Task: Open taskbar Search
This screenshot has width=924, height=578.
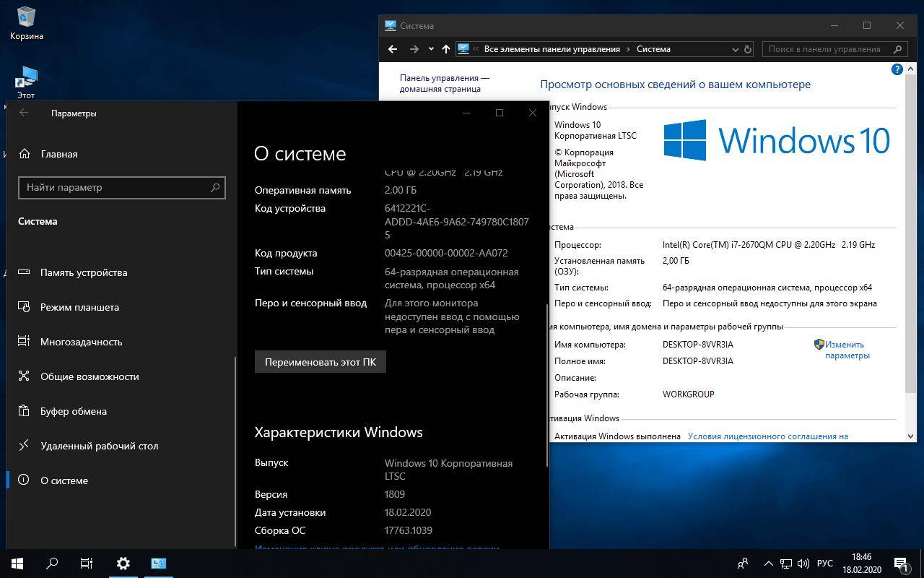Action: tap(52, 564)
